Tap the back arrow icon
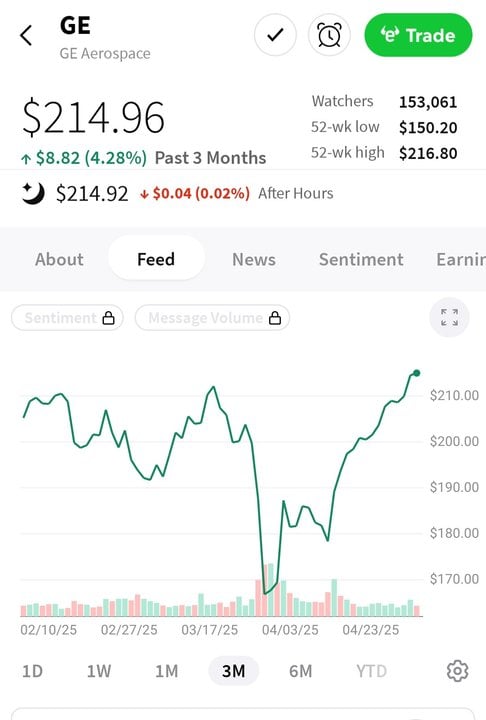The width and height of the screenshot is (486, 720). (x=26, y=35)
